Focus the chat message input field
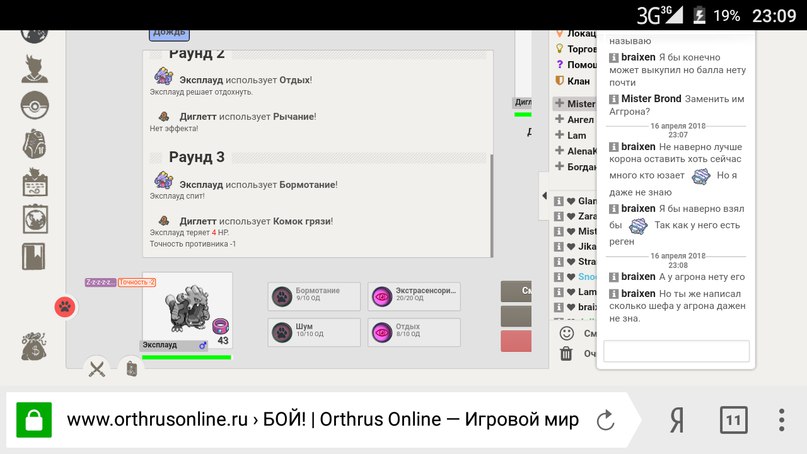The image size is (807, 454). [676, 351]
